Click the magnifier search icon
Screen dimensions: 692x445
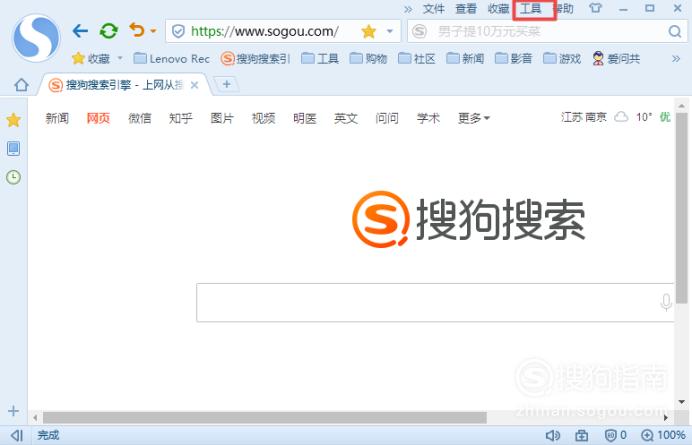point(675,31)
